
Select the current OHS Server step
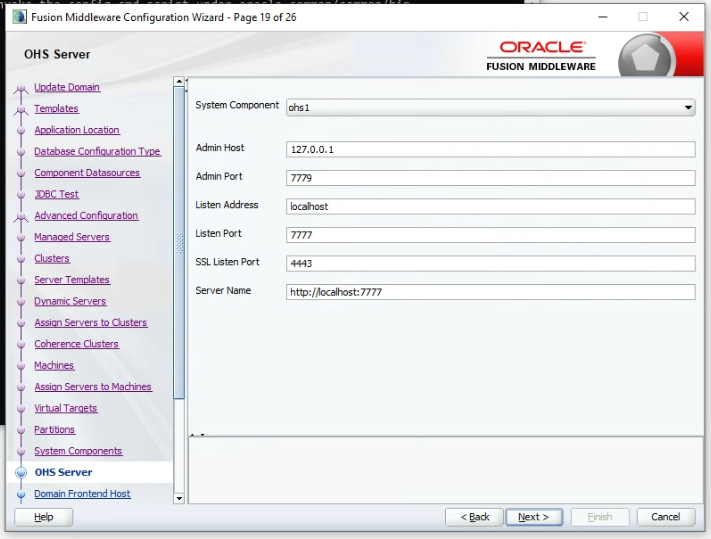point(63,472)
